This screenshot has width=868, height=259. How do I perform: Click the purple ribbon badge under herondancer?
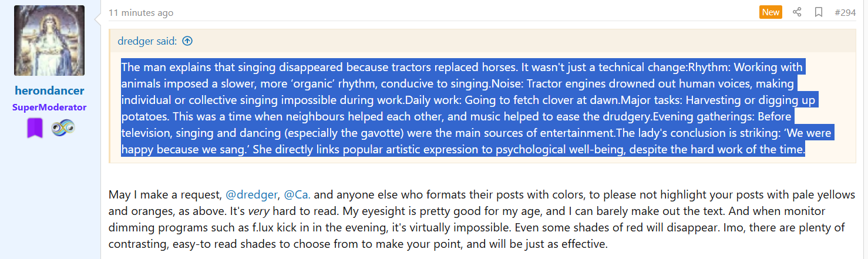(35, 128)
